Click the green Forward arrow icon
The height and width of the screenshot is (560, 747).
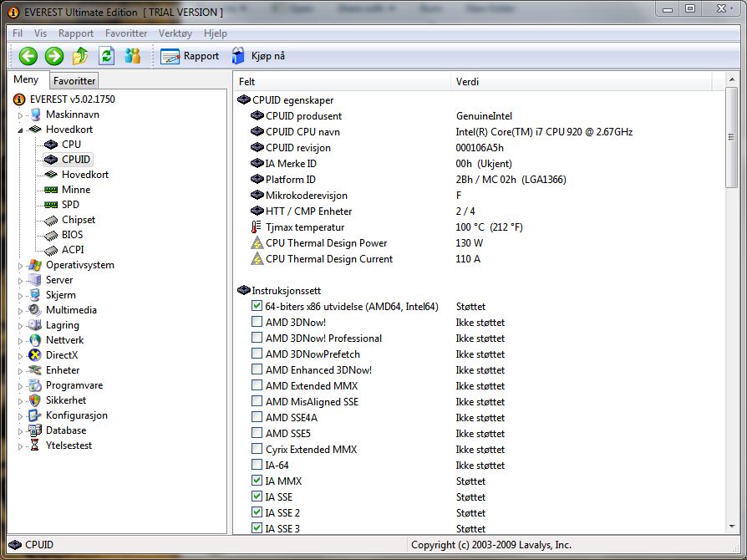(x=54, y=56)
